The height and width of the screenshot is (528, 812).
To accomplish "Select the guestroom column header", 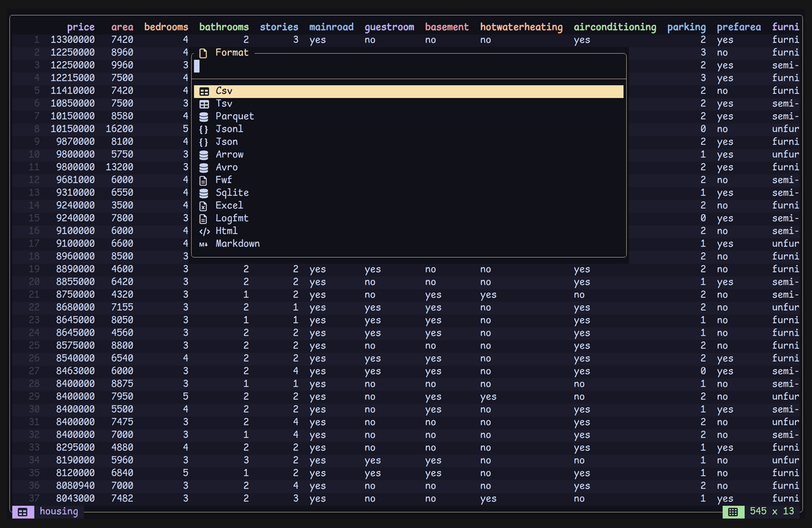I will [x=389, y=27].
